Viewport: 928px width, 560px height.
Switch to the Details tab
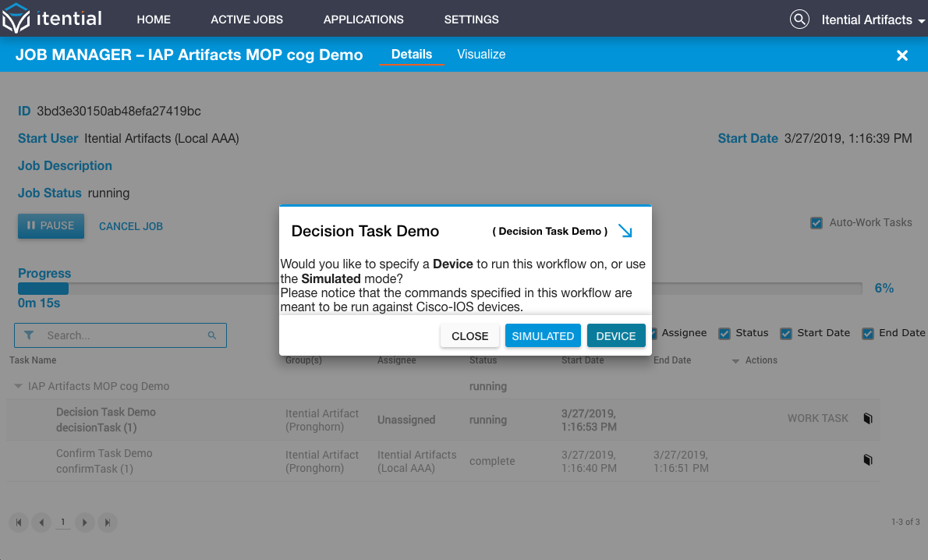(411, 54)
